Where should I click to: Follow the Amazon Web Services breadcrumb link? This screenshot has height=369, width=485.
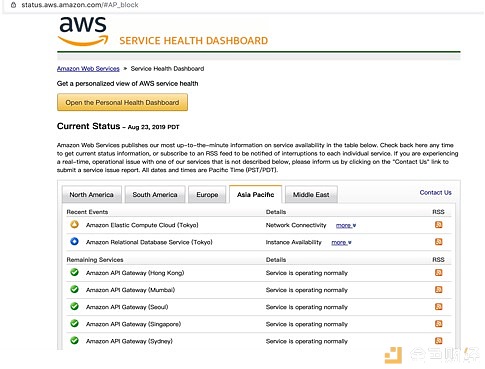coord(88,69)
